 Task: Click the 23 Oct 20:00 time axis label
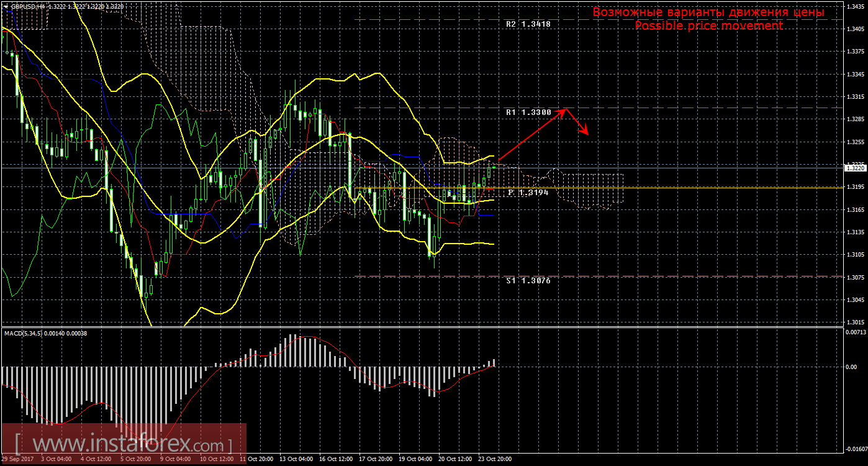[x=495, y=460]
